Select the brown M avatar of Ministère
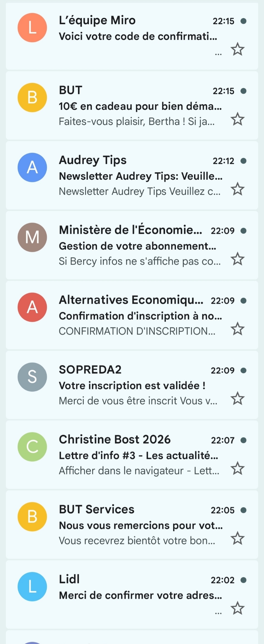This screenshot has width=264, height=644. coord(32,237)
